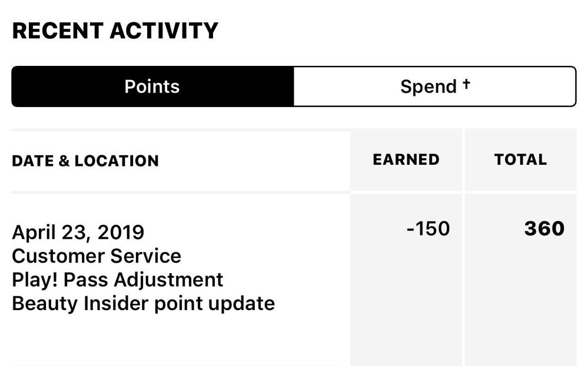The width and height of the screenshot is (588, 366).
Task: Click the 360 total points value
Action: coord(544,228)
